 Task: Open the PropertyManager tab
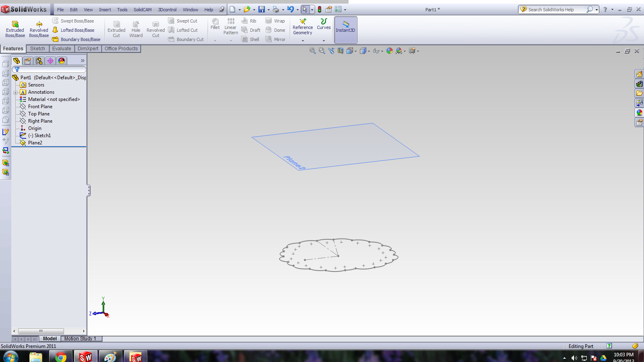point(28,61)
